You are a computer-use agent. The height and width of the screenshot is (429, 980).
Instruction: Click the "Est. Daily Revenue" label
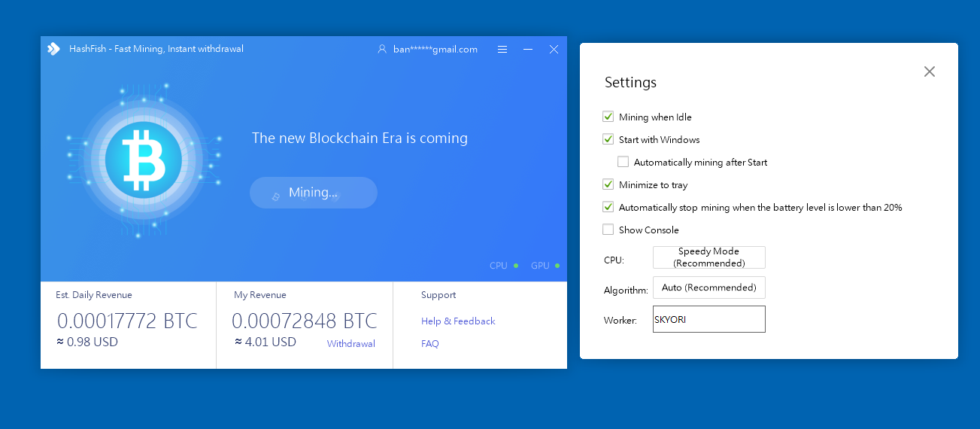94,295
